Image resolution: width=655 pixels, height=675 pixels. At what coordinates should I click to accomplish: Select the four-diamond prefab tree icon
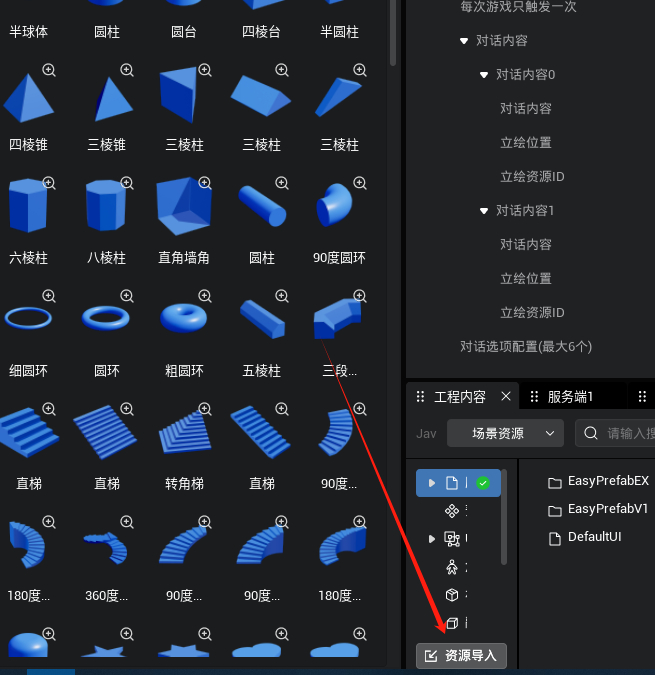[452, 511]
